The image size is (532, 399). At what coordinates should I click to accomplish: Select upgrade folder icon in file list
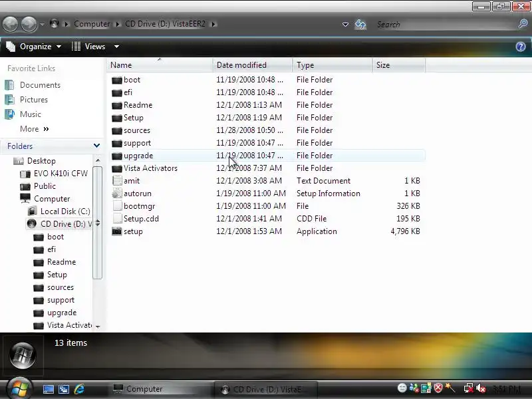click(x=117, y=156)
